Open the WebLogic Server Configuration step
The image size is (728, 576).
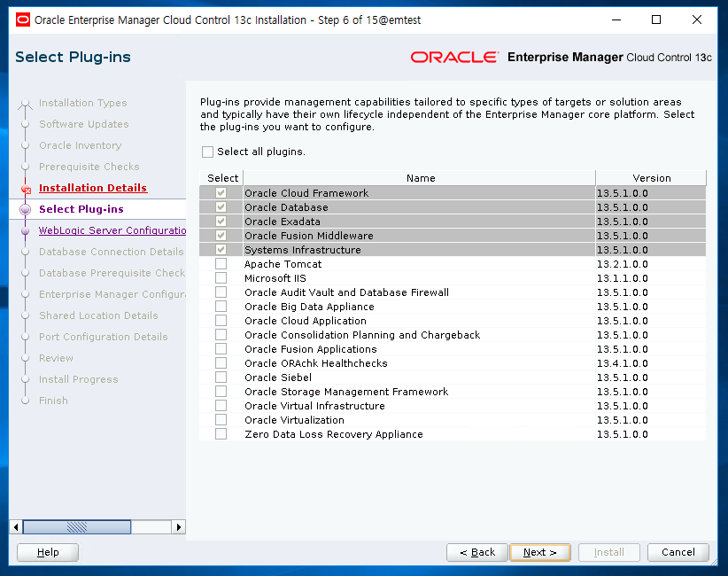(112, 230)
